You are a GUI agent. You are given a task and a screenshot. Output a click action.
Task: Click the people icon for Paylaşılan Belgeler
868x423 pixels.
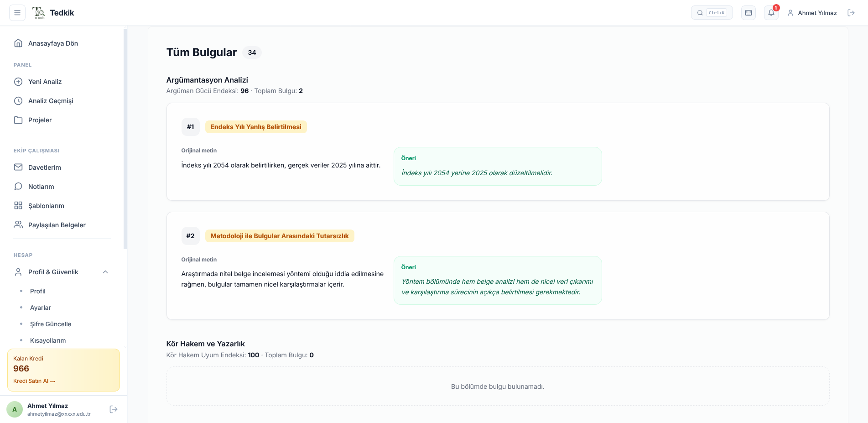(x=18, y=225)
